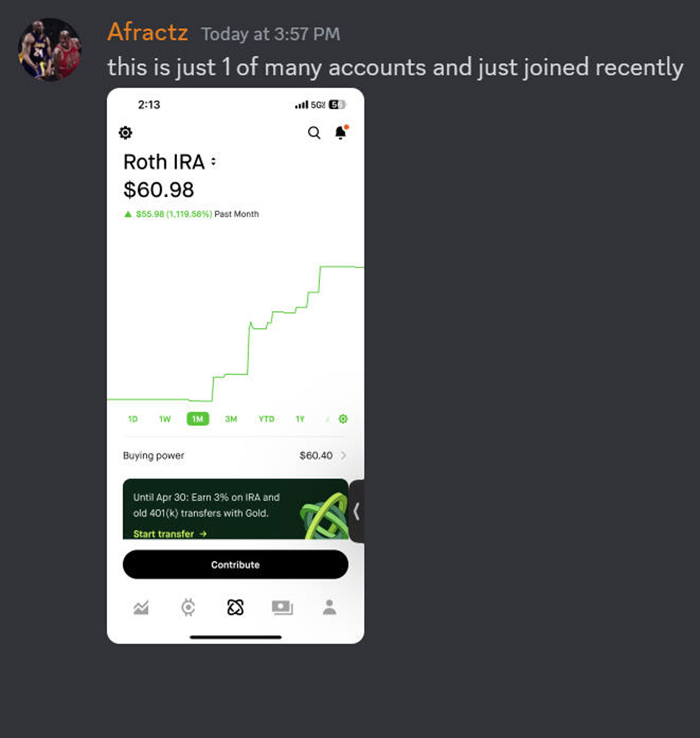Viewport: 700px width, 738px height.
Task: Open Afractz's profile avatar
Action: click(50, 50)
